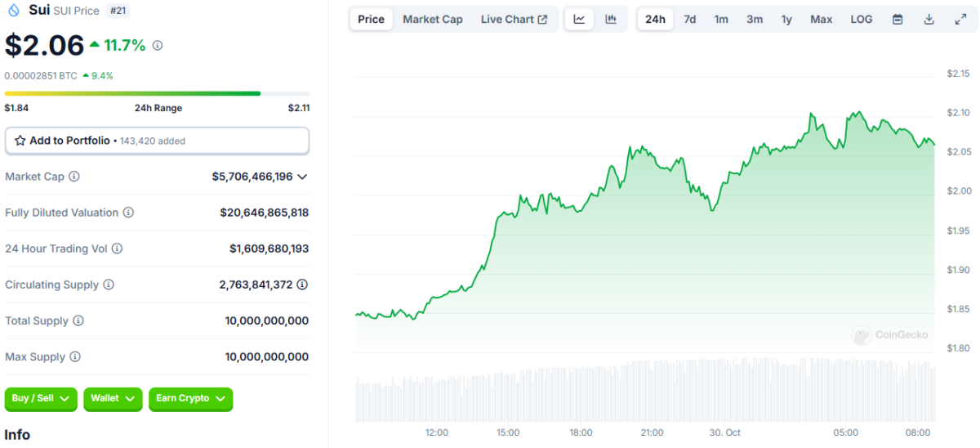Download chart data icon

(929, 20)
